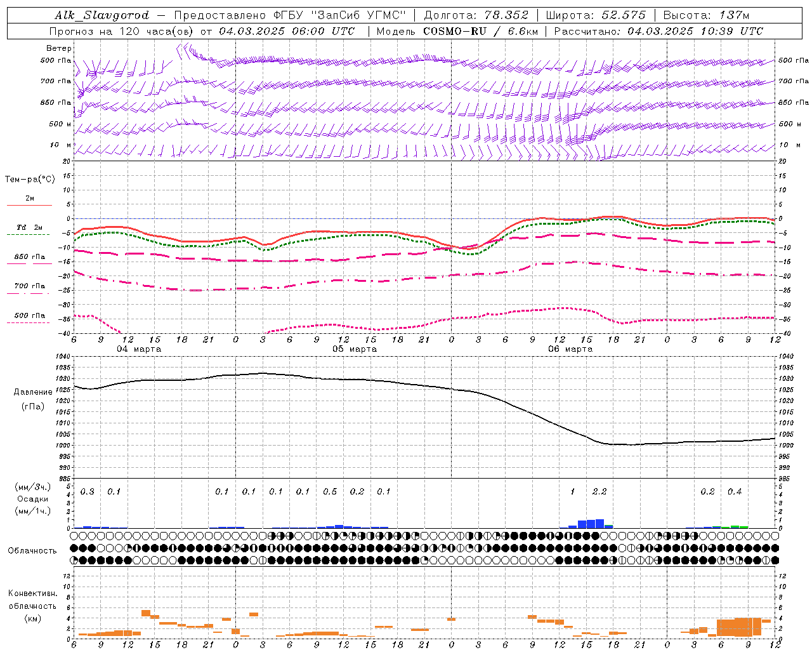
Task: Click the '05 марта' date label
Action: [x=355, y=348]
